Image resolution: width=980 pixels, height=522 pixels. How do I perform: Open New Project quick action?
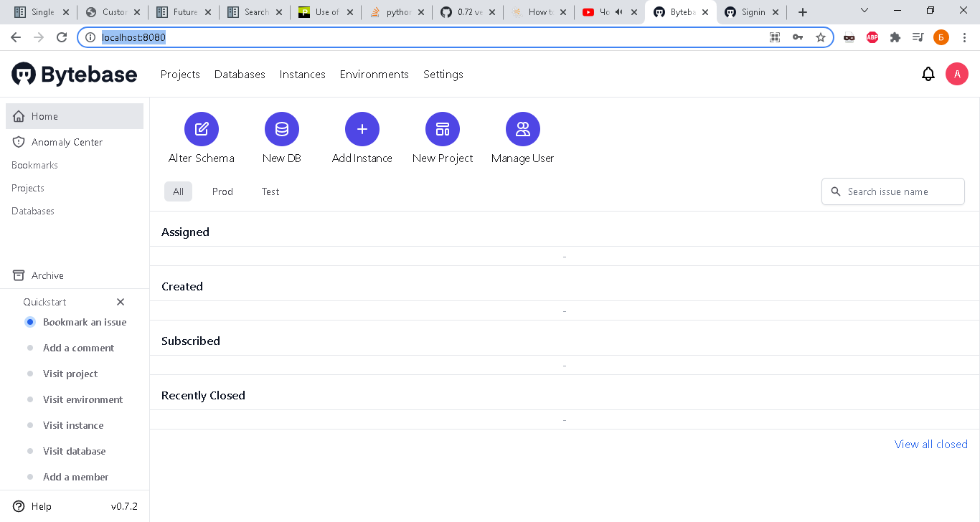443,129
